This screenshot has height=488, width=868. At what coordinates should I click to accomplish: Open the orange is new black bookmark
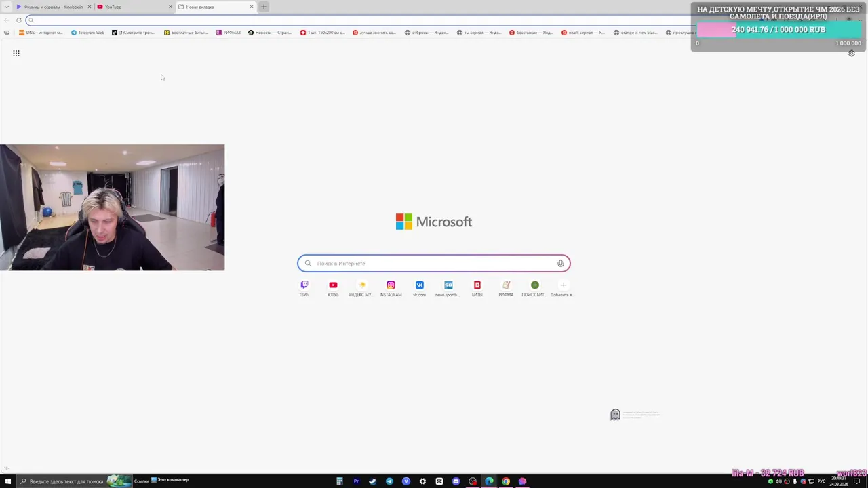[635, 33]
